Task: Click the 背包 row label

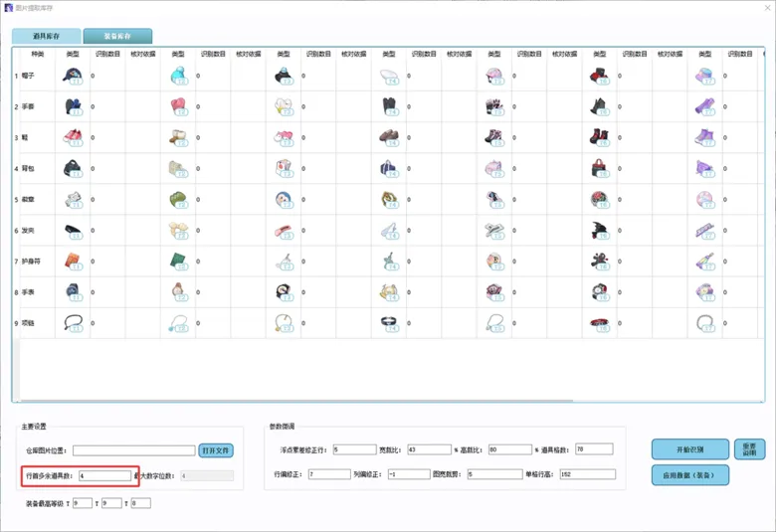Action: coord(28,168)
